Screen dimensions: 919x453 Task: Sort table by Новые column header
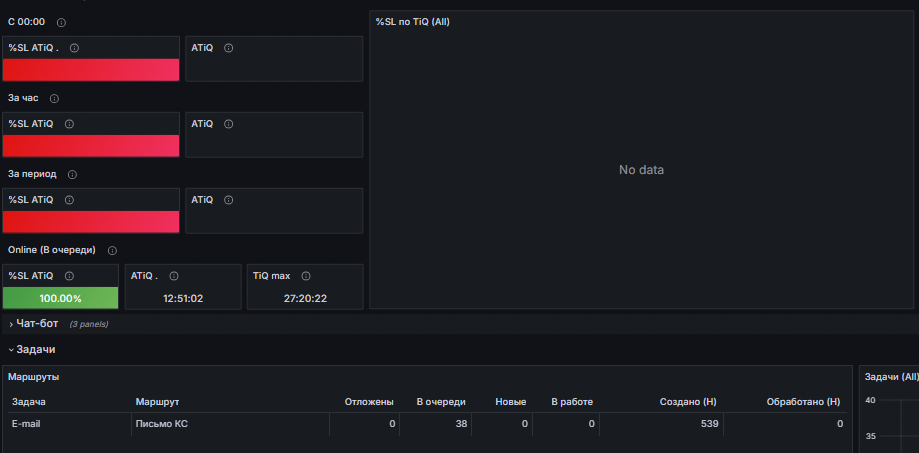[x=510, y=402]
